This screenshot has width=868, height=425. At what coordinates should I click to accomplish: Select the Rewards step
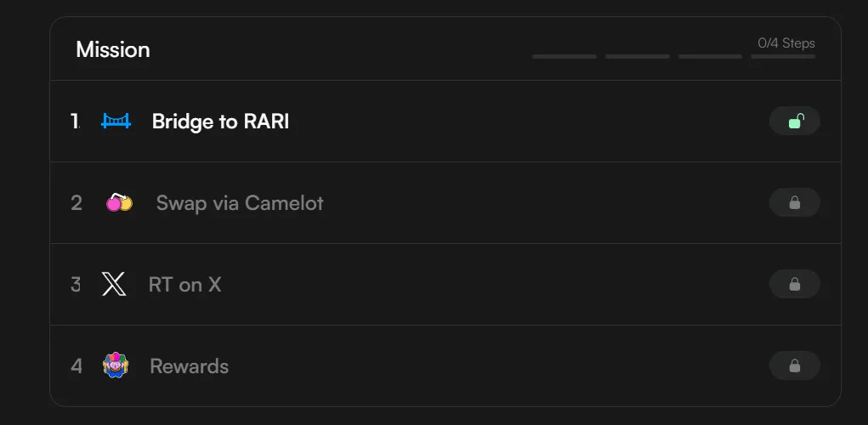(x=189, y=366)
